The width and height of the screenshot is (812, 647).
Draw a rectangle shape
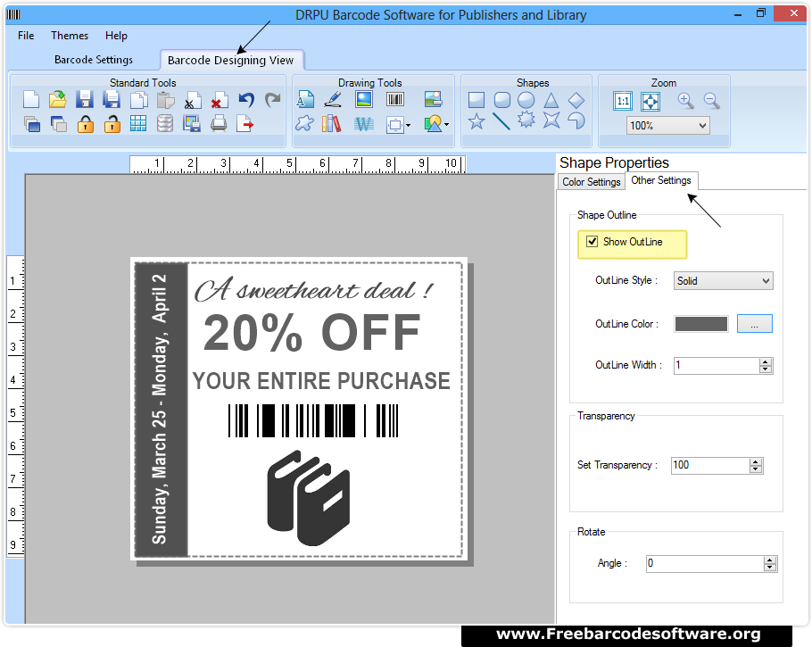pyautogui.click(x=476, y=99)
